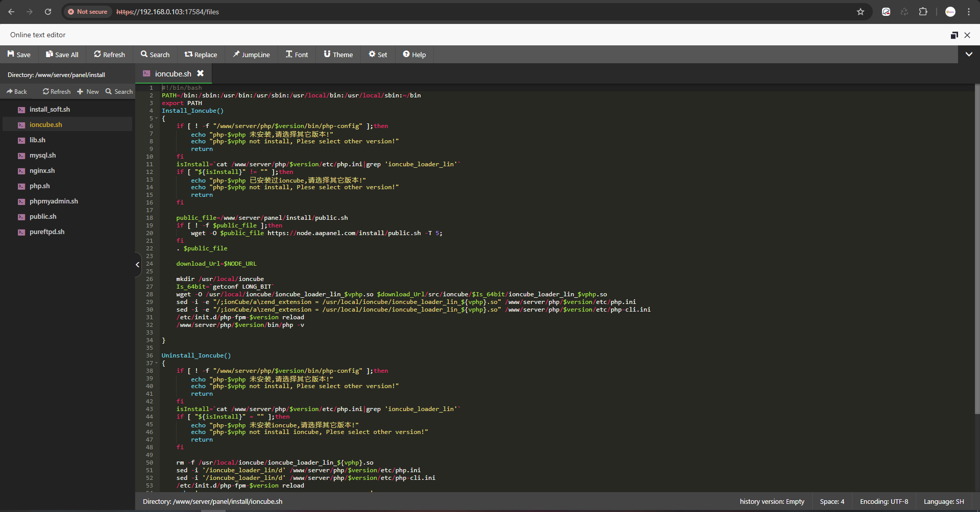Screen dimensions: 980x512
Task: Collapse the file sidebar panel arrow
Action: click(x=137, y=265)
